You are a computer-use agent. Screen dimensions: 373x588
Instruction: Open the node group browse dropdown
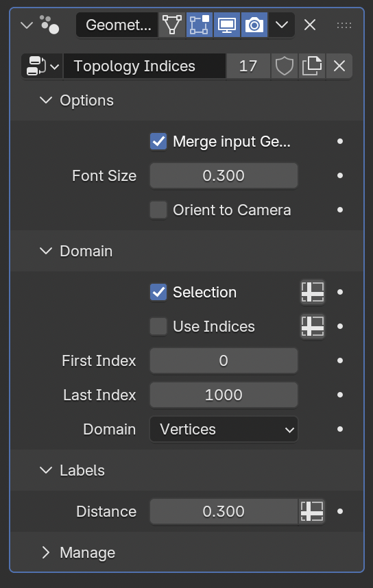(43, 66)
